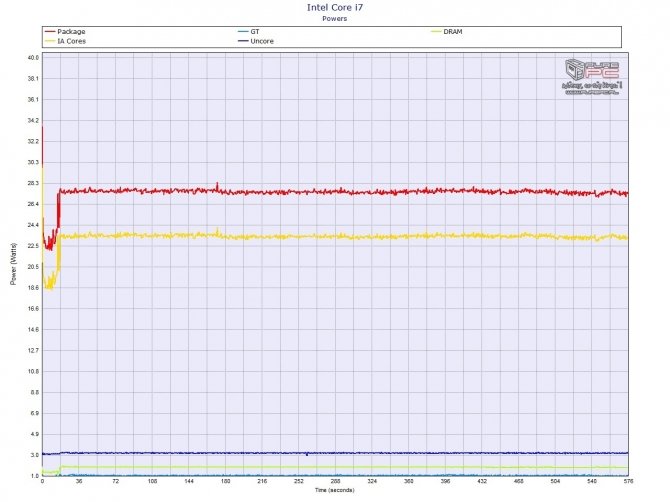Click the 34.2 value on the power axis
670x502 pixels.
point(33,120)
